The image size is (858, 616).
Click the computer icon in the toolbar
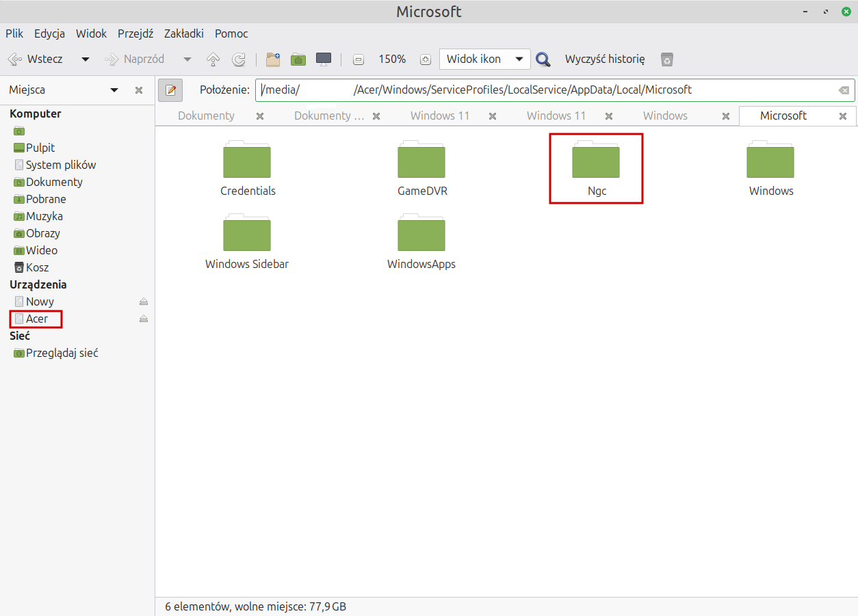324,59
